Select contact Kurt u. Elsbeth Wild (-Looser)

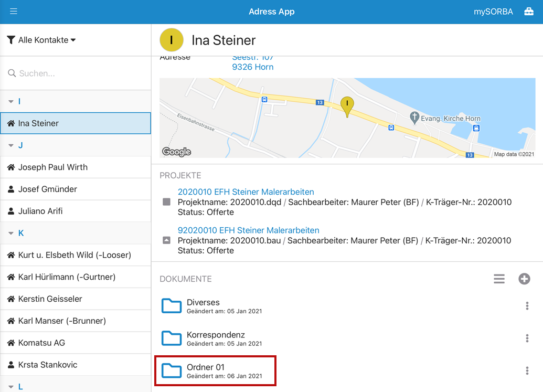[76, 255]
